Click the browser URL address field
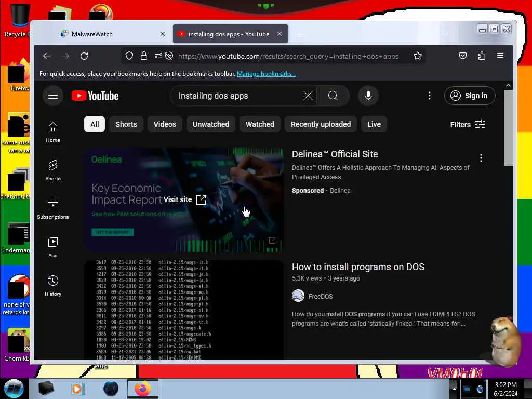 (x=288, y=56)
